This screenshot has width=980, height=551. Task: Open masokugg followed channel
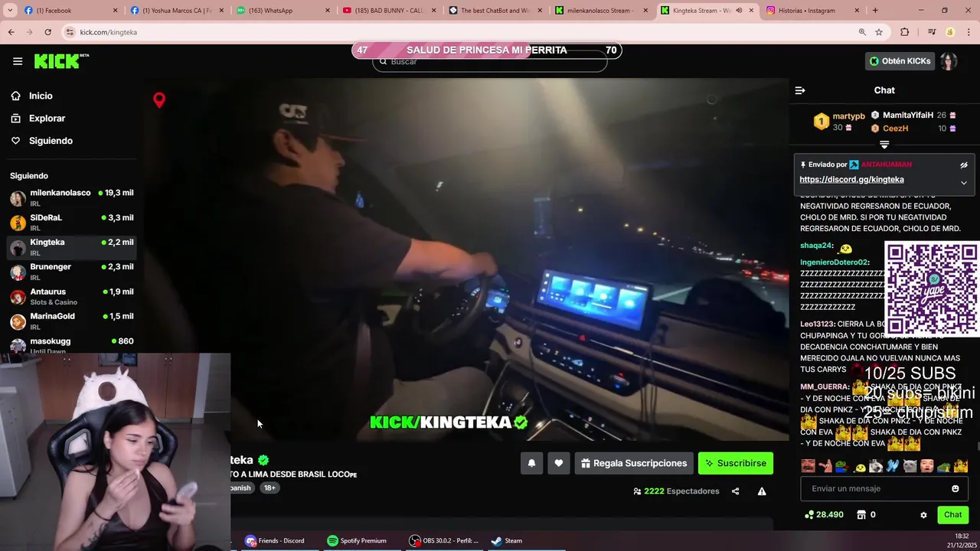pos(71,344)
